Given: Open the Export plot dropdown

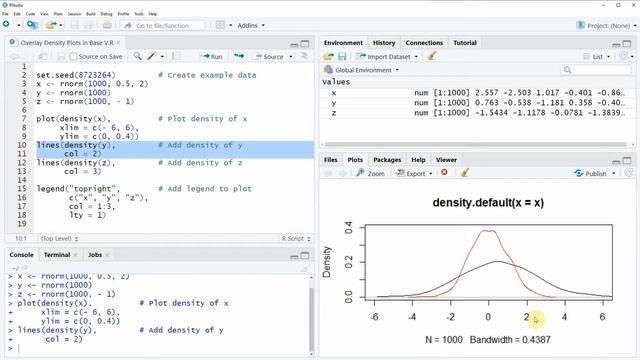Looking at the screenshot, I should [414, 173].
